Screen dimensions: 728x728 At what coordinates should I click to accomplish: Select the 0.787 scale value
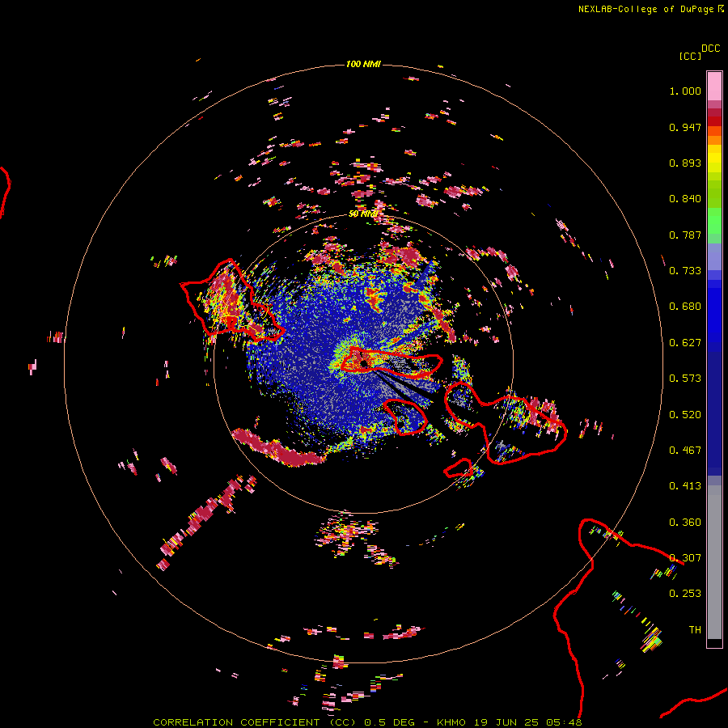point(685,235)
